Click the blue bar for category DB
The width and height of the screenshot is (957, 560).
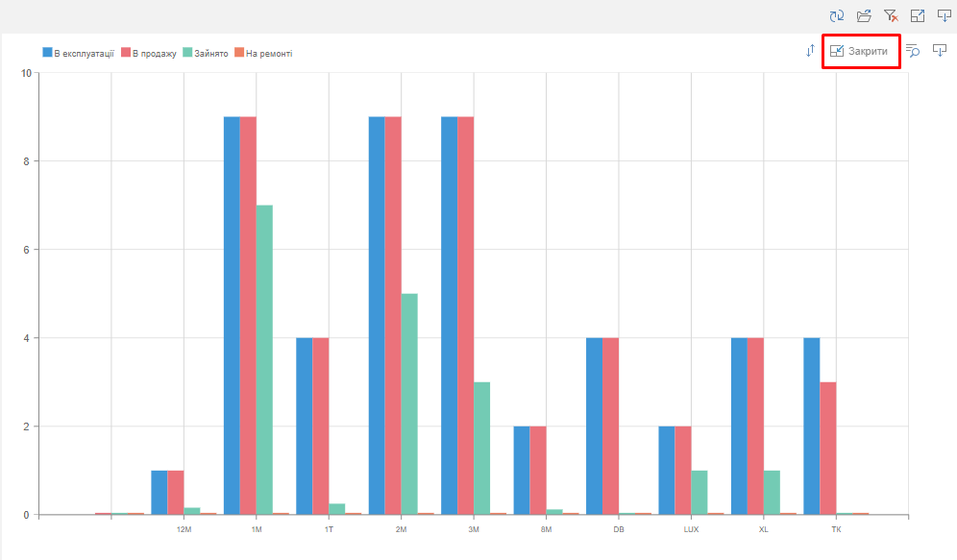pos(594,426)
